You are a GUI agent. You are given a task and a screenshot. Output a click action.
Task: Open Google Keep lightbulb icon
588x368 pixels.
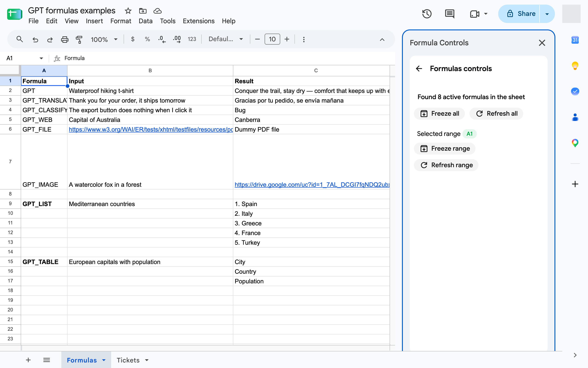pyautogui.click(x=575, y=66)
